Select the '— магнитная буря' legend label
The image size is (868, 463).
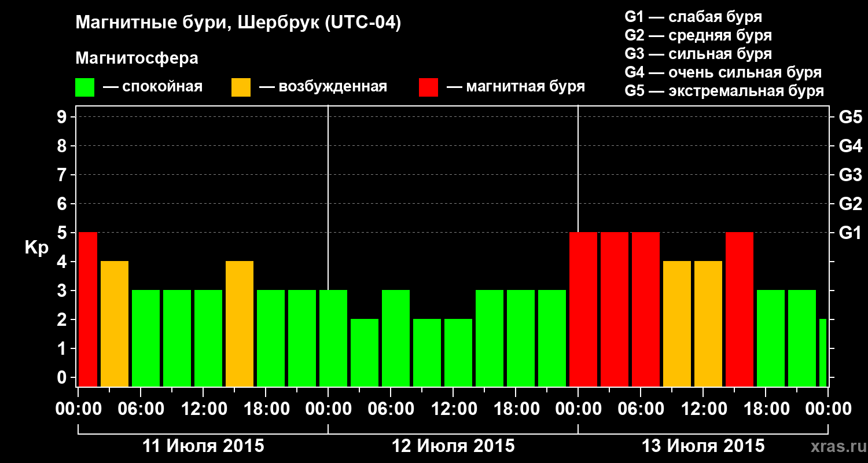516,87
